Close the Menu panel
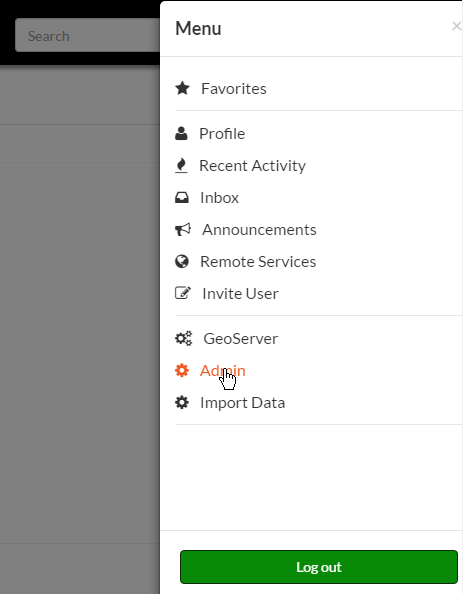The width and height of the screenshot is (463, 594). [457, 26]
